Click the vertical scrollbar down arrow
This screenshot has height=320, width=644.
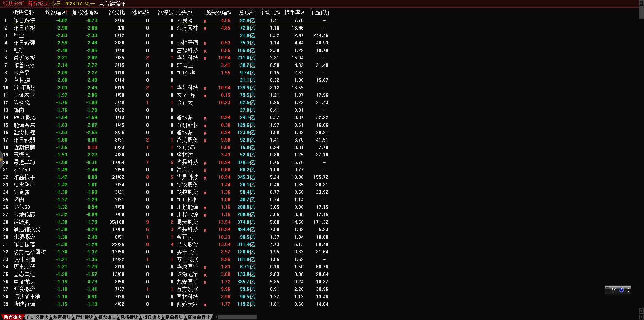[x=641, y=311]
